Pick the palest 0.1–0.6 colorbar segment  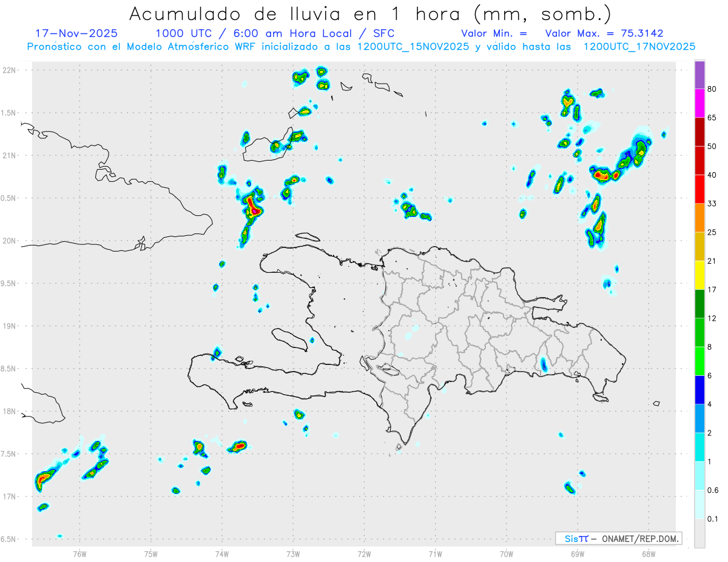click(699, 504)
